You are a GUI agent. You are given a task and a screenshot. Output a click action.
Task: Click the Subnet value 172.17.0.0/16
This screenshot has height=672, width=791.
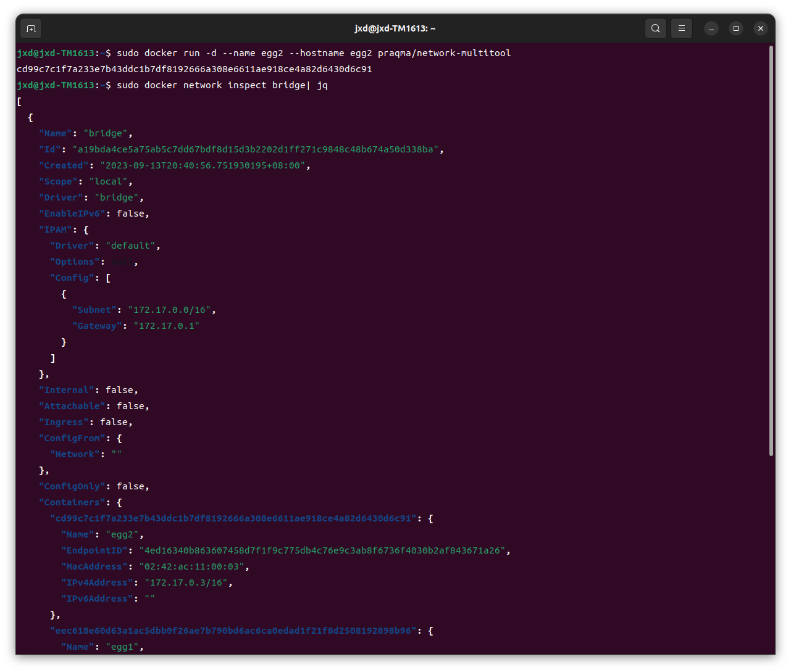(169, 310)
